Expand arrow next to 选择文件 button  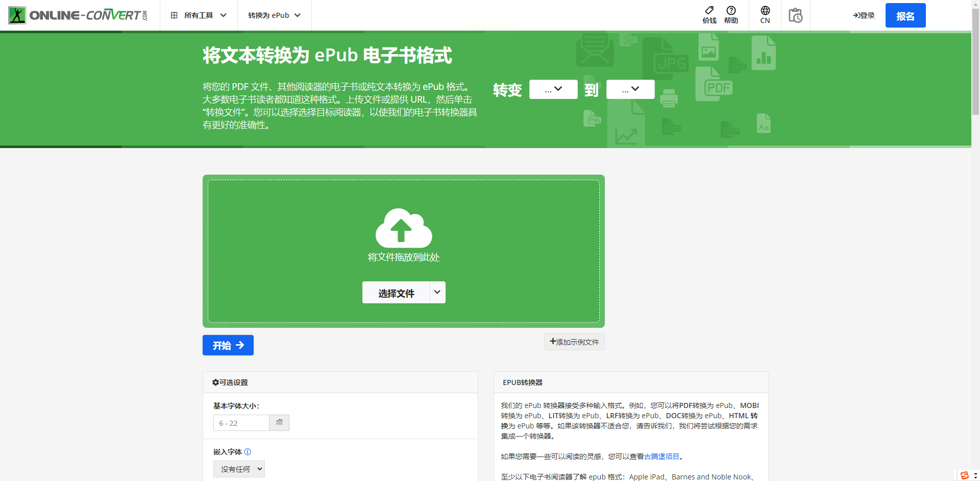coord(437,293)
